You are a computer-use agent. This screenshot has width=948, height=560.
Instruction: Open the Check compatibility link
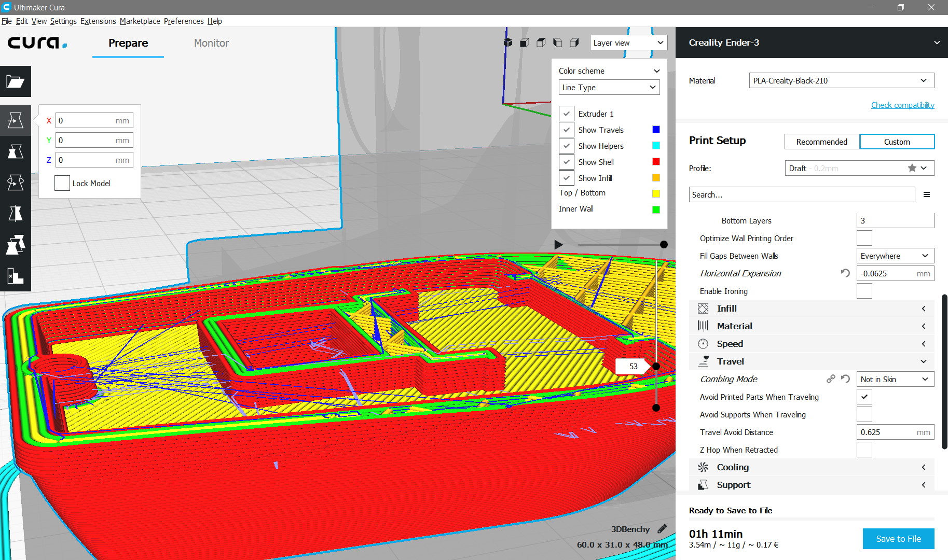pos(902,105)
